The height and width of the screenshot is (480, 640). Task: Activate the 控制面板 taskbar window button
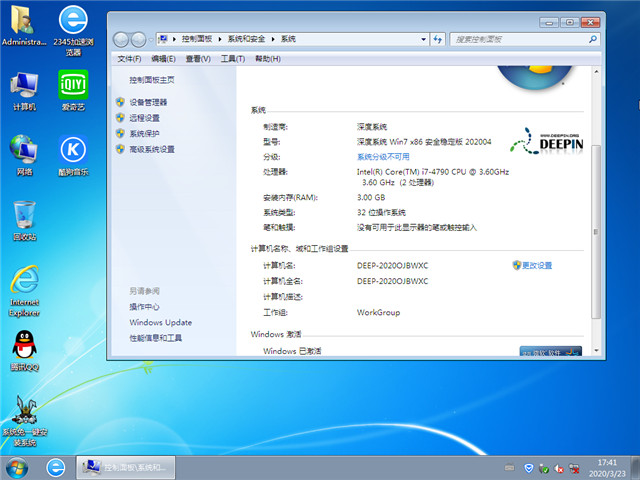click(126, 468)
